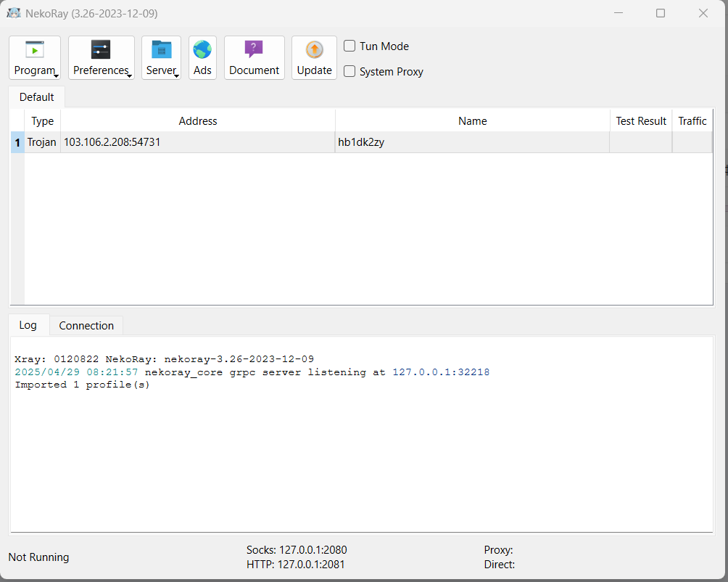Select the profile name hb1dk2zy
728x582 pixels.
pos(473,142)
